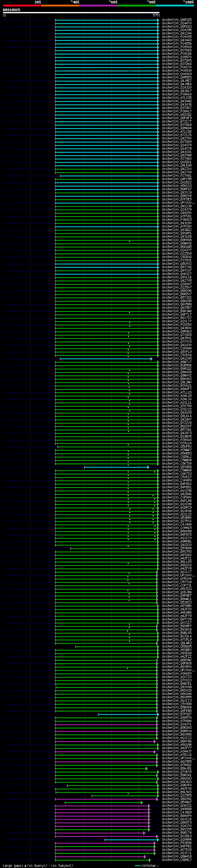Viewport: 197px width, 868px height.
Task: Select the UniRef100_Q9LUW0 label
Action: 177,382
